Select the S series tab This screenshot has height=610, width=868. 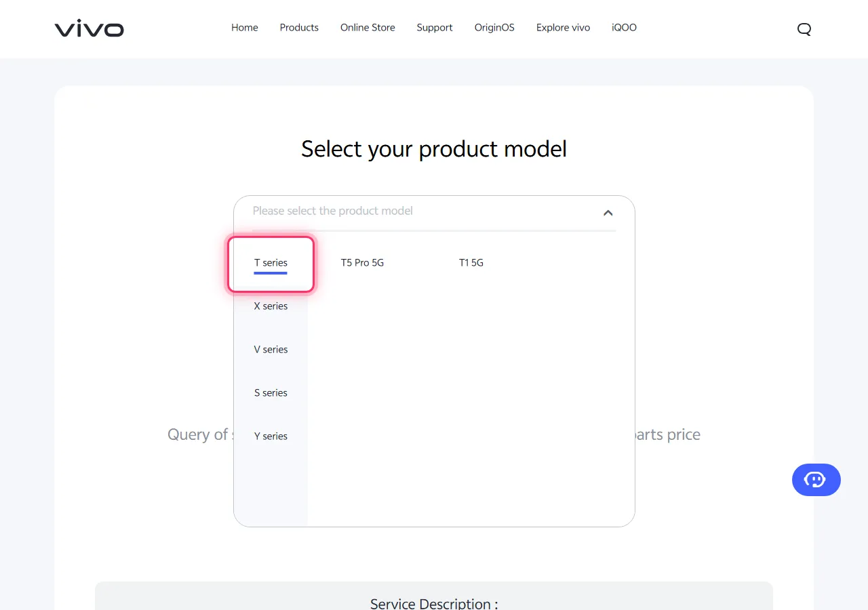tap(271, 393)
